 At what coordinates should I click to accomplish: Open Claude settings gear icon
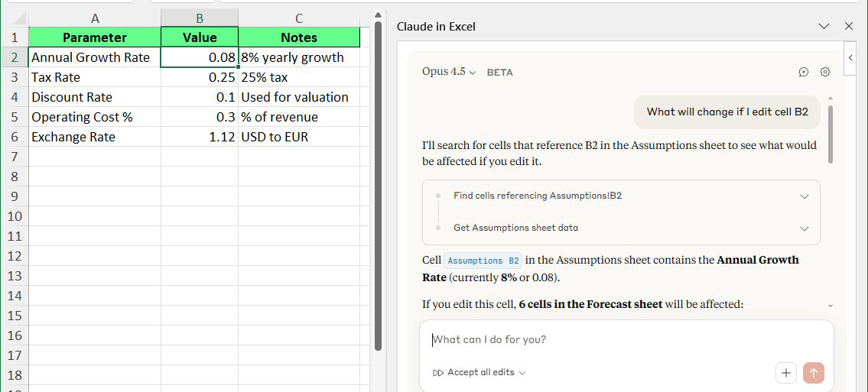click(824, 72)
